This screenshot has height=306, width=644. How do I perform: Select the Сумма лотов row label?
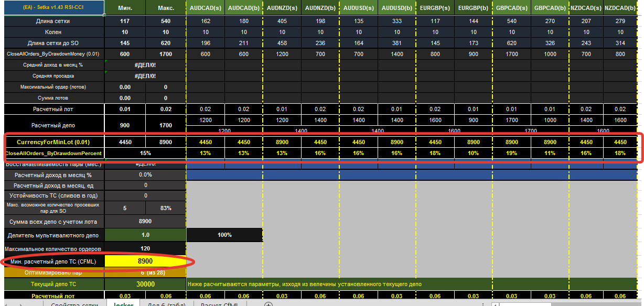point(54,98)
